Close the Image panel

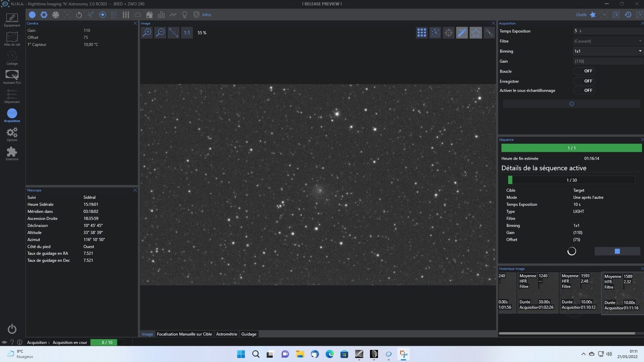click(493, 23)
